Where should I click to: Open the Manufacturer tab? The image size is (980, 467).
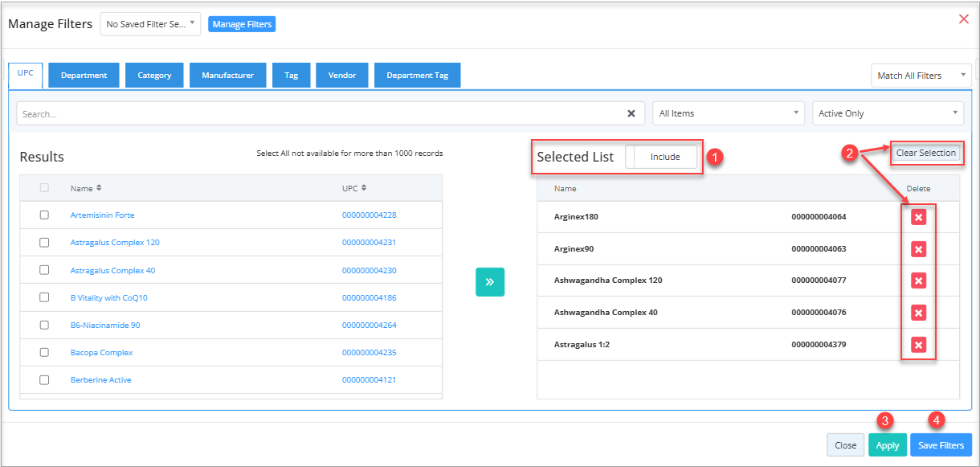pos(228,76)
